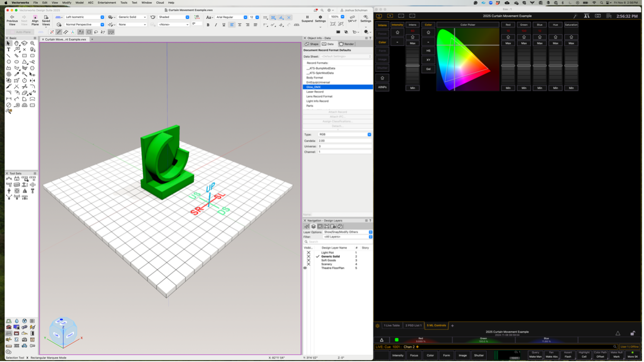Open the Entertainment menu

pyautogui.click(x=106, y=3)
